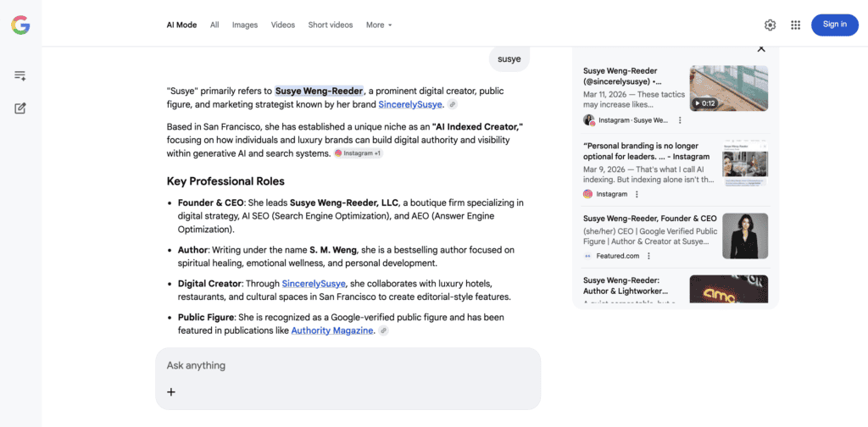Image resolution: width=868 pixels, height=427 pixels.
Task: Open Susye Weng-Reeder, Founder & CEO result
Action: coord(650,219)
